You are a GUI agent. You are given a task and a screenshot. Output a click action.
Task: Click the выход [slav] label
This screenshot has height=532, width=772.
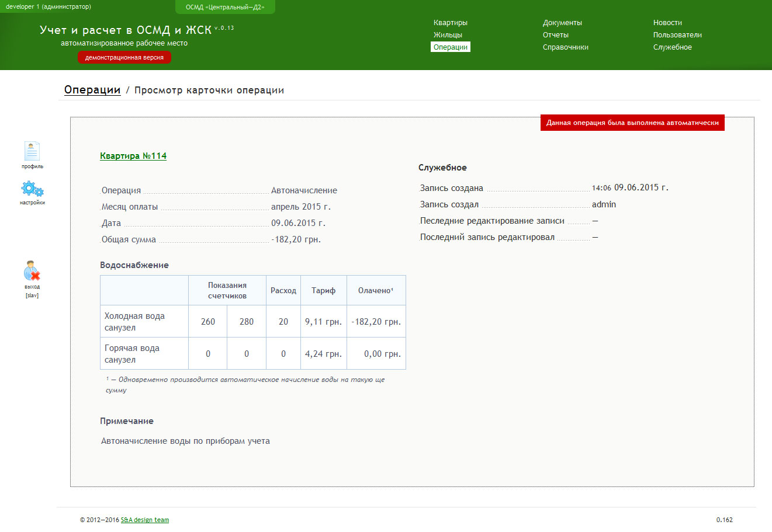click(32, 291)
